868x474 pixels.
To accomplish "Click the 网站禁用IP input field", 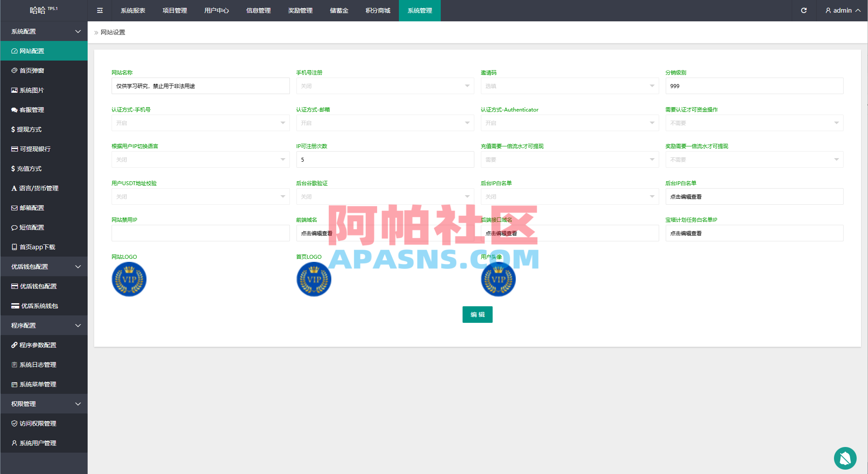I will [200, 233].
